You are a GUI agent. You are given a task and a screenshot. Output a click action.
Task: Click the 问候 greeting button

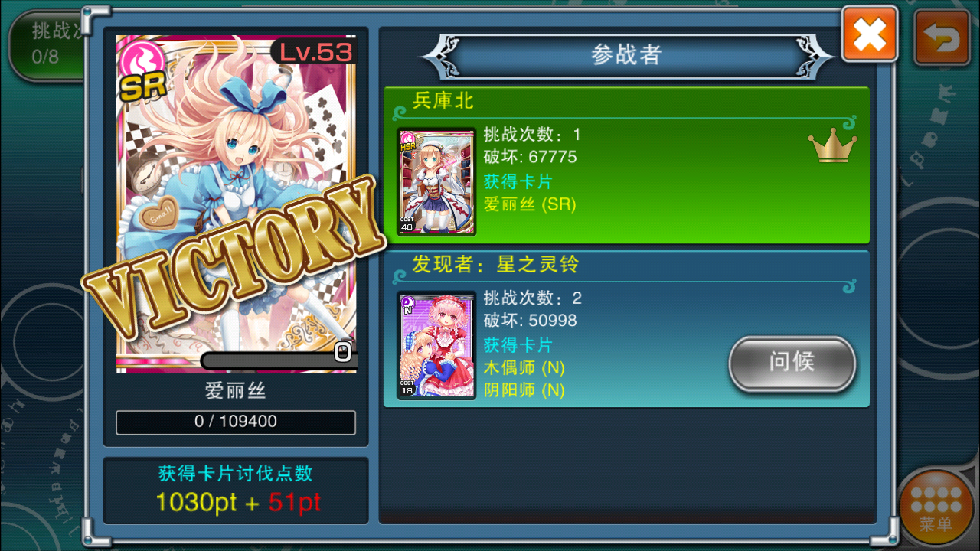[792, 364]
